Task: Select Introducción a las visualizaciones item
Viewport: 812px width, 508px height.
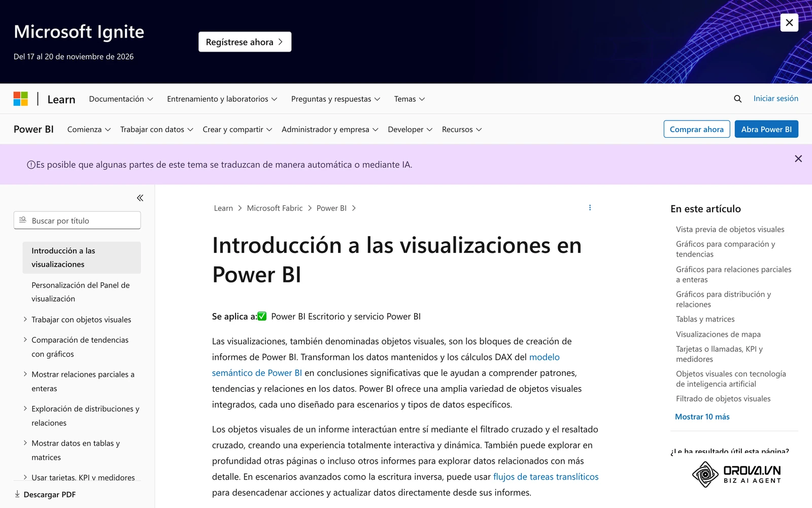Action: tap(82, 258)
